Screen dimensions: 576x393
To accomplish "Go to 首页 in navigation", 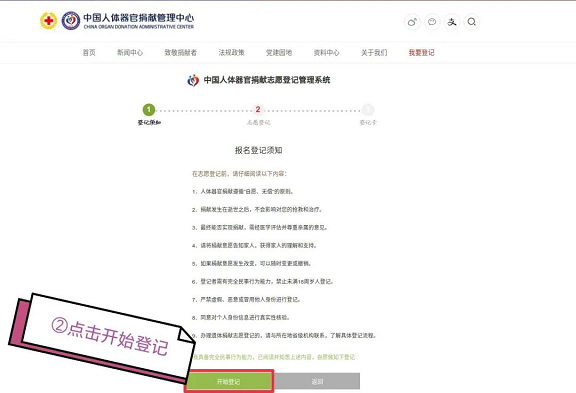I will click(x=89, y=53).
